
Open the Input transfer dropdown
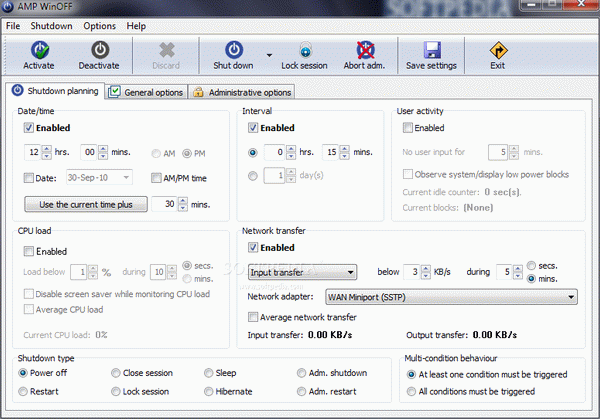coord(302,272)
